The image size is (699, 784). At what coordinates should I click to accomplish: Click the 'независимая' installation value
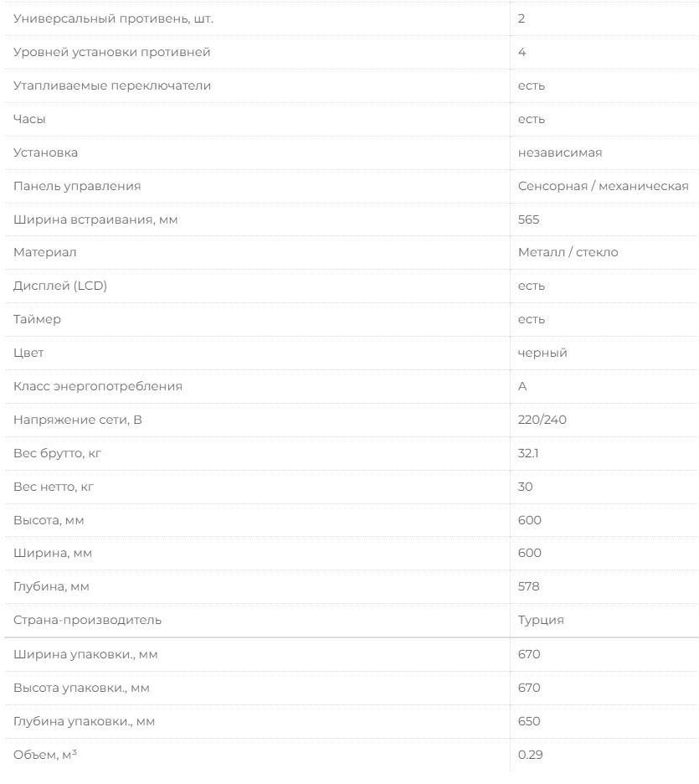(x=560, y=152)
